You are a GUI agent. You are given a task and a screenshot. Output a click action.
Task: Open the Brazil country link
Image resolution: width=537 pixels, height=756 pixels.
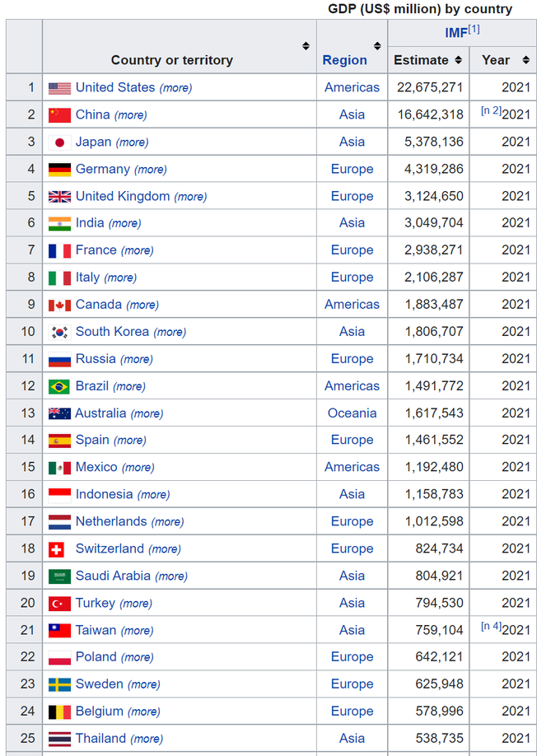click(92, 385)
